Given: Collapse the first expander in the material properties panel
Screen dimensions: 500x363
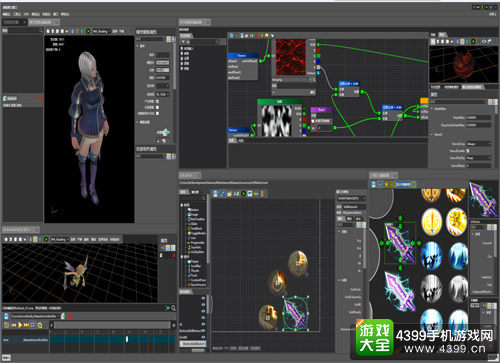Looking at the screenshot, I should [x=432, y=109].
